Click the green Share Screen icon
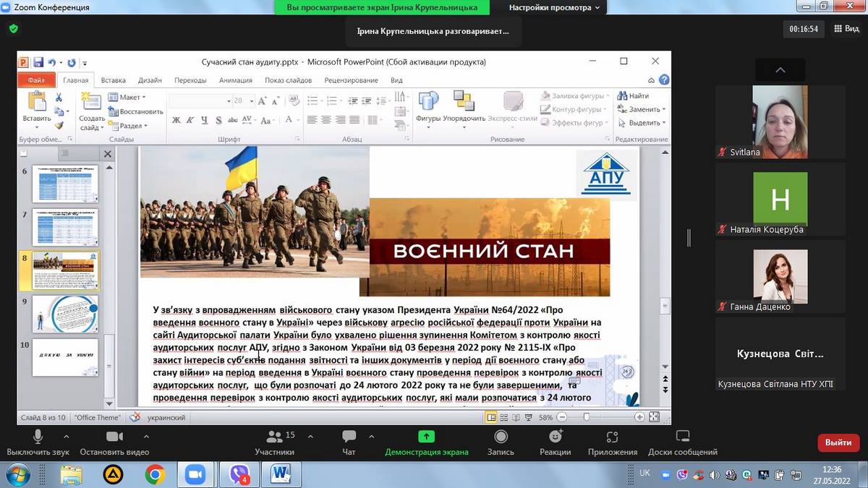Viewport: 868px width, 488px height. (x=426, y=437)
